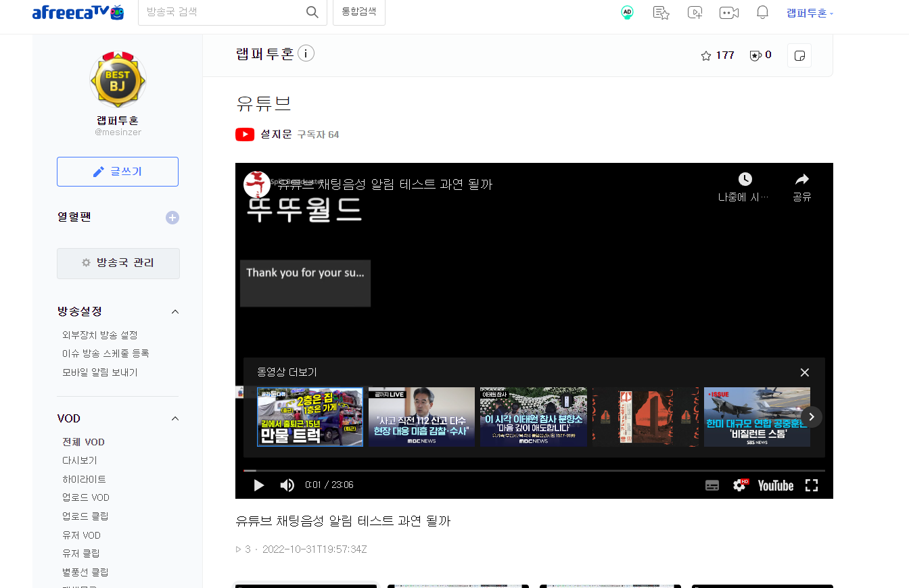Click the video title in the player
Screen dimensions: 909x588
click(x=386, y=184)
